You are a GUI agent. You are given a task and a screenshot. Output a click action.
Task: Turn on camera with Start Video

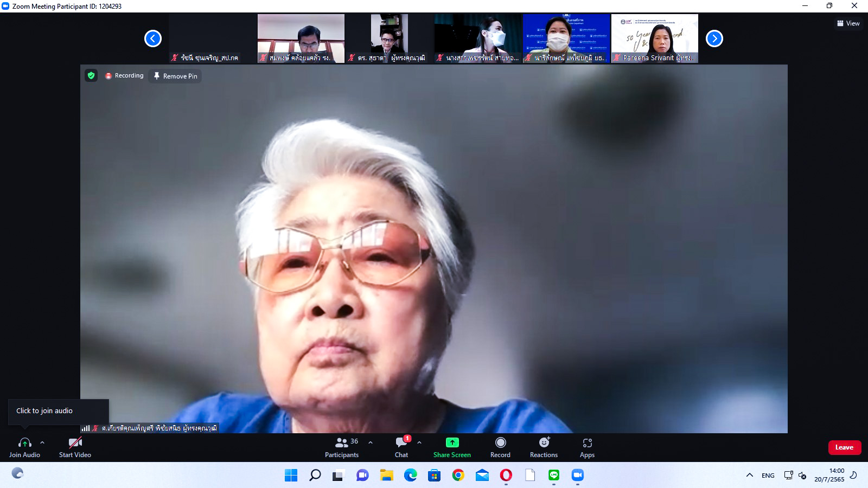point(75,447)
